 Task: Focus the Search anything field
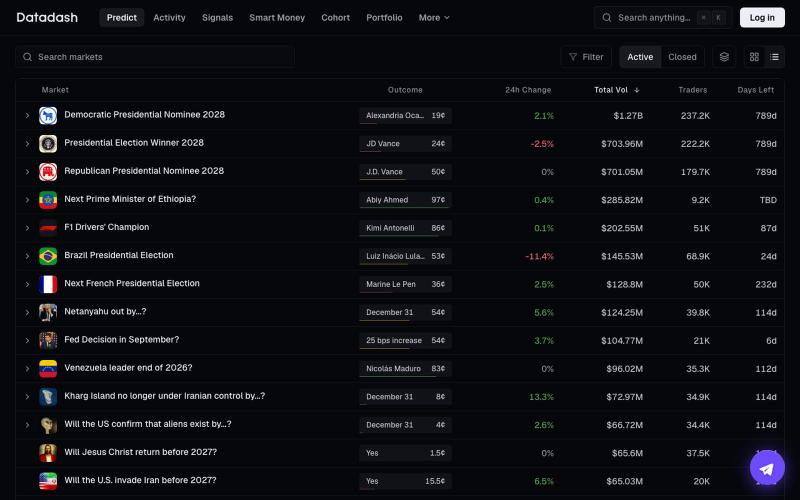(x=663, y=18)
